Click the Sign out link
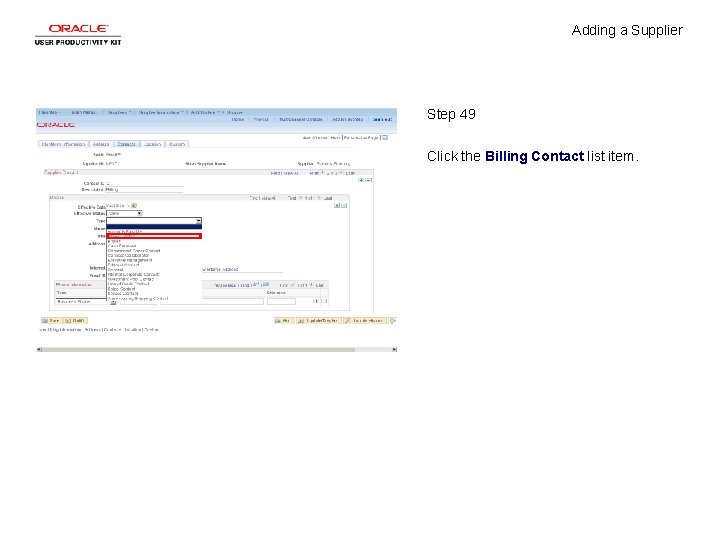Screen dimensions: 720x540 pyautogui.click(x=382, y=119)
